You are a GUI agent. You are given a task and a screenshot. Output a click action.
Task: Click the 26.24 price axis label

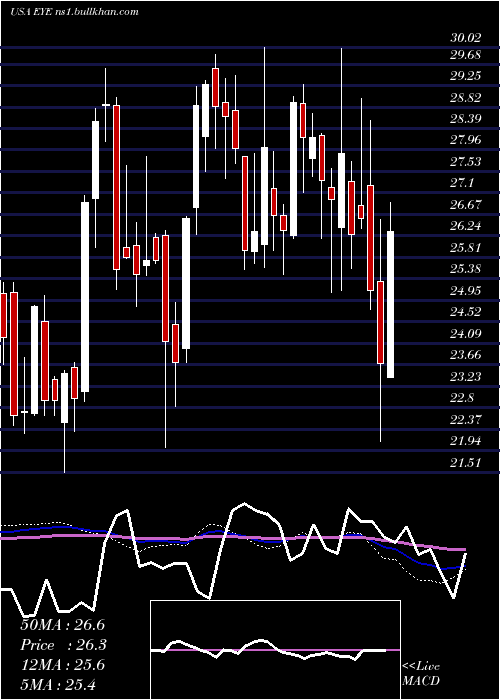click(466, 226)
